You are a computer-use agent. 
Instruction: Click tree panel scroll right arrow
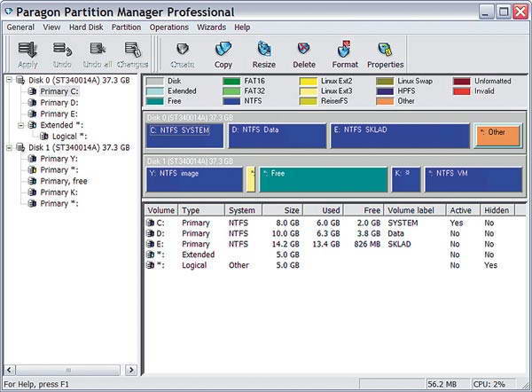coord(131,370)
